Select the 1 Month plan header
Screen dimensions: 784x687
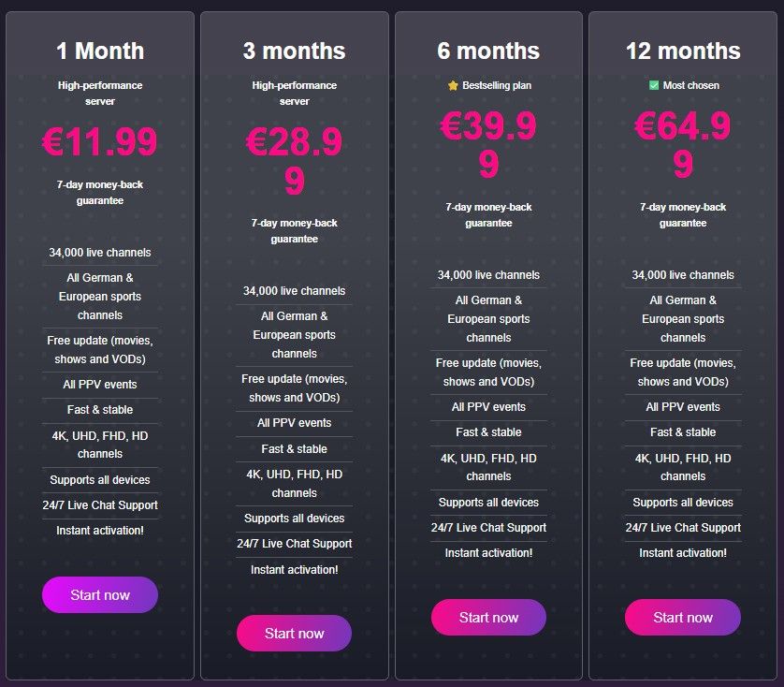[x=99, y=51]
